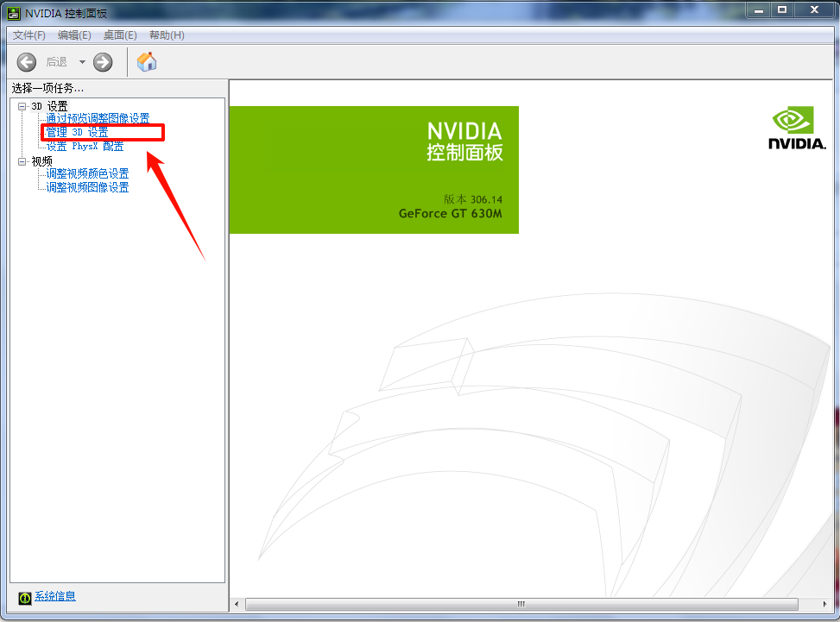
Task: Open the 帮助(H) menu
Action: (x=167, y=35)
